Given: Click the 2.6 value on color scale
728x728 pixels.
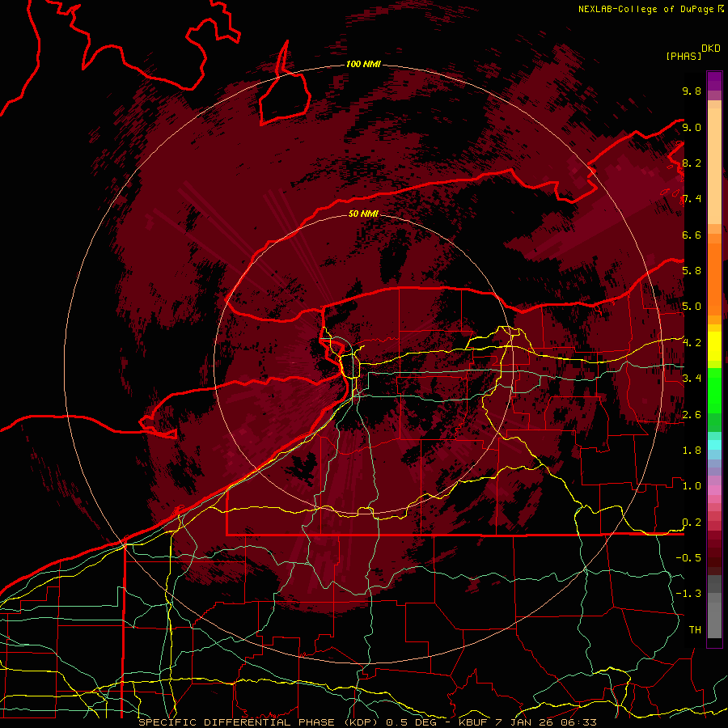Looking at the screenshot, I should click(692, 415).
